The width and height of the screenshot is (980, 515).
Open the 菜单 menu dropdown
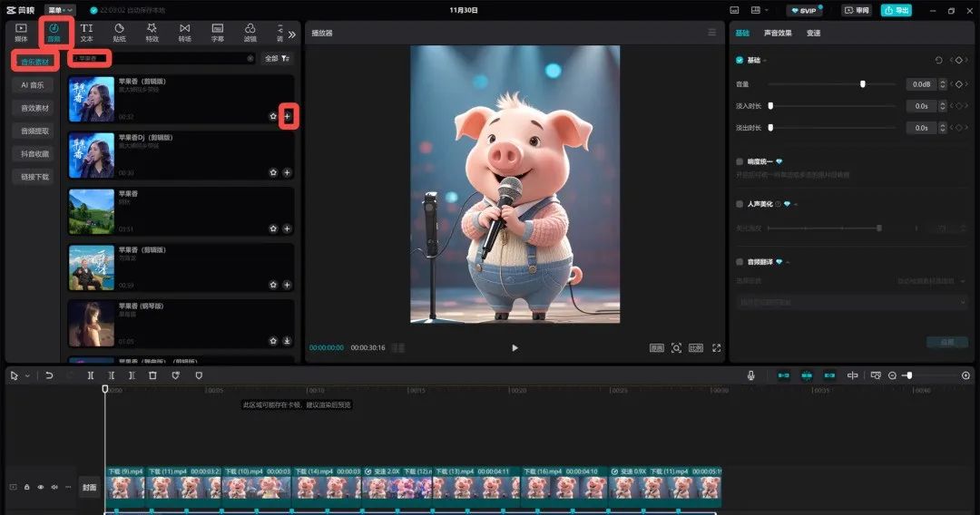coord(61,10)
